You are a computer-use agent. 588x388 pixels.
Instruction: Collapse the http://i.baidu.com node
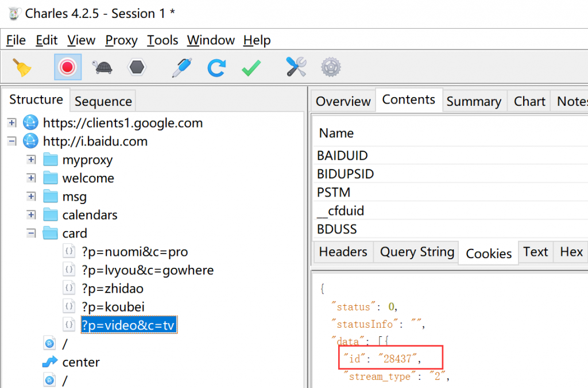pos(12,141)
